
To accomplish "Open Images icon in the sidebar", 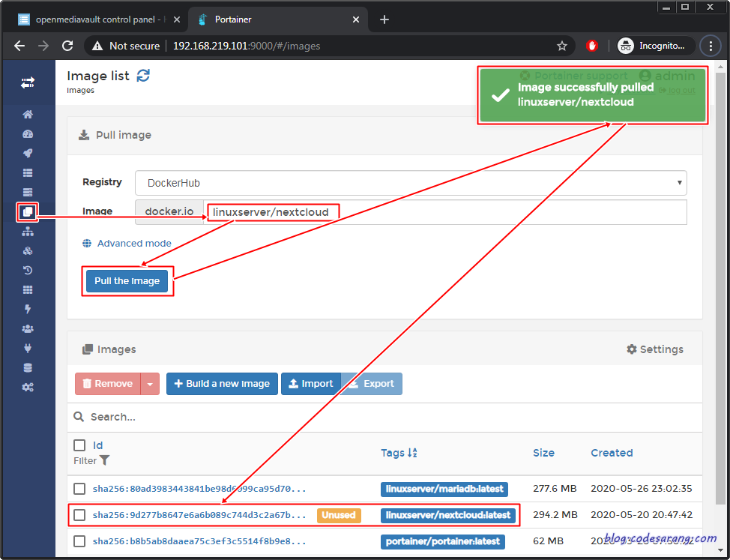I will 28,212.
